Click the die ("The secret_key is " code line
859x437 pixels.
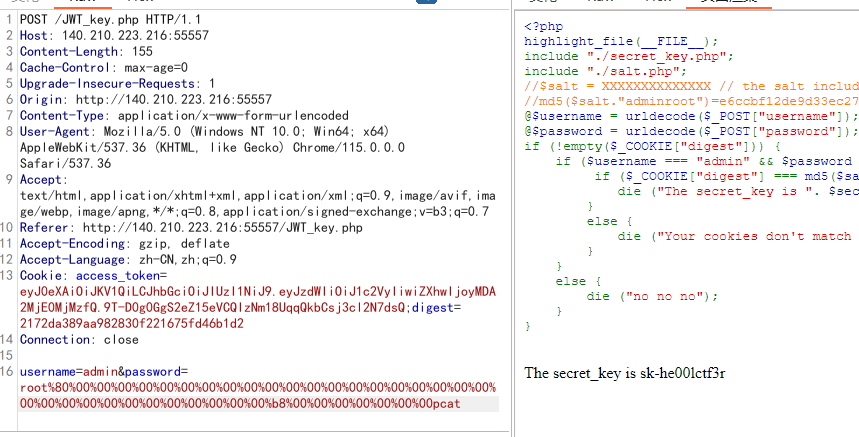[738, 191]
